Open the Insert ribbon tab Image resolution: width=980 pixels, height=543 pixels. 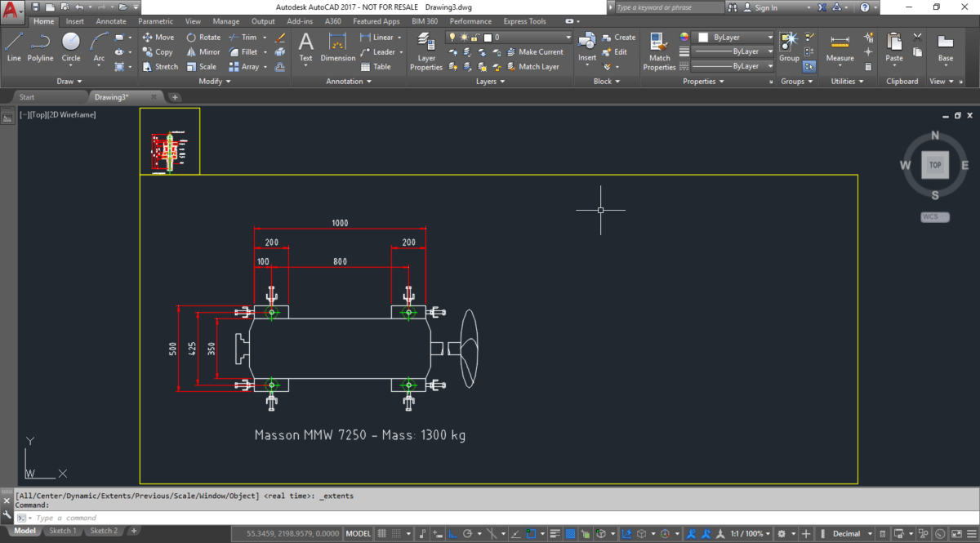pyautogui.click(x=75, y=21)
